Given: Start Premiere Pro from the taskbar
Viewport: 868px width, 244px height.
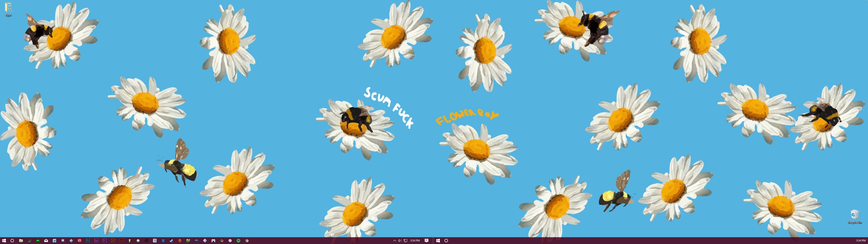Looking at the screenshot, I should [x=104, y=241].
